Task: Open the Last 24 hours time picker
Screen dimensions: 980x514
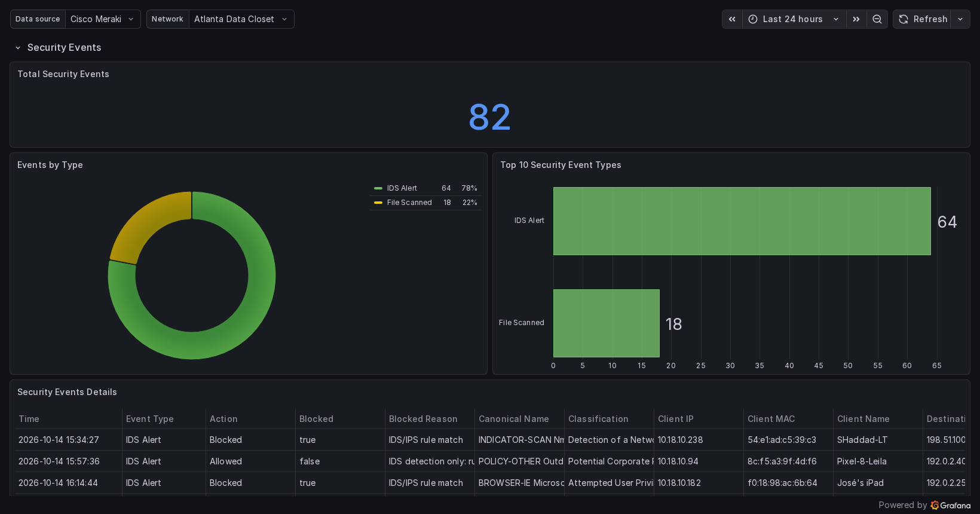Action: click(x=794, y=19)
